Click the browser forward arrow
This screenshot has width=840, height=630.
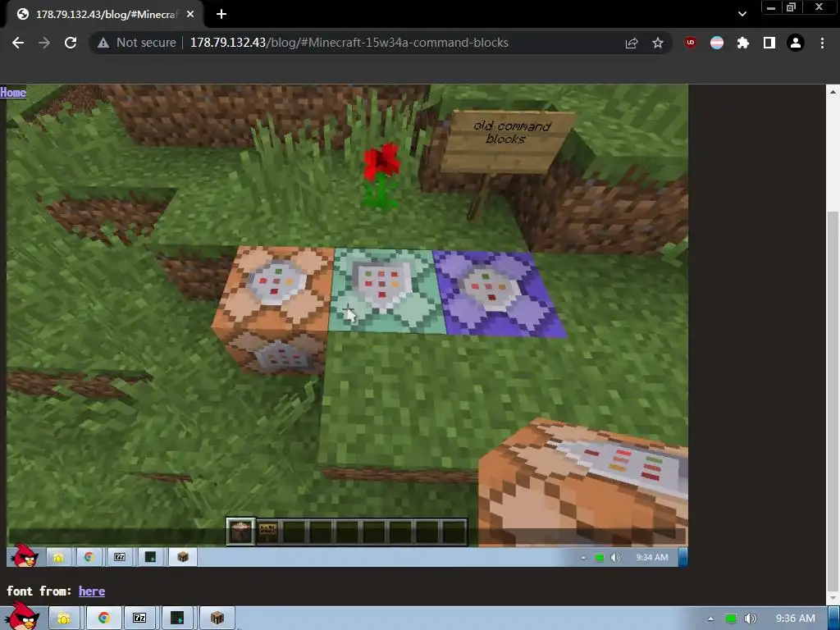[x=44, y=43]
